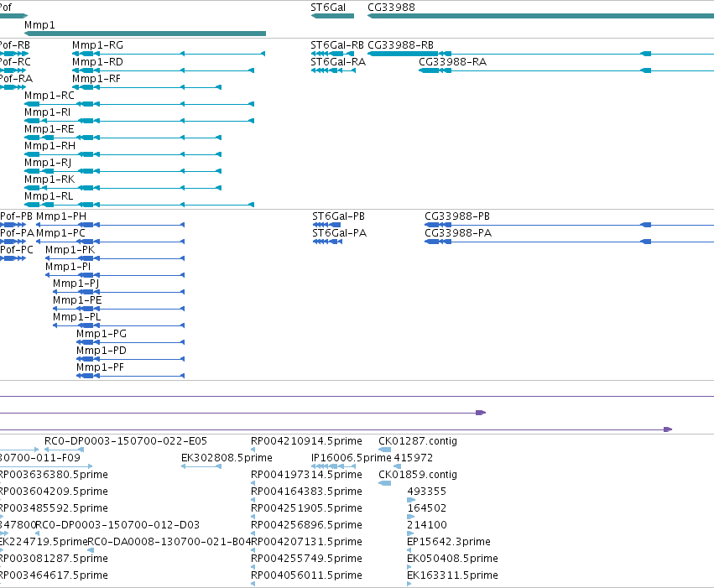Select the ST6Gal-PA protein label
The height and width of the screenshot is (588, 714).
click(x=339, y=233)
